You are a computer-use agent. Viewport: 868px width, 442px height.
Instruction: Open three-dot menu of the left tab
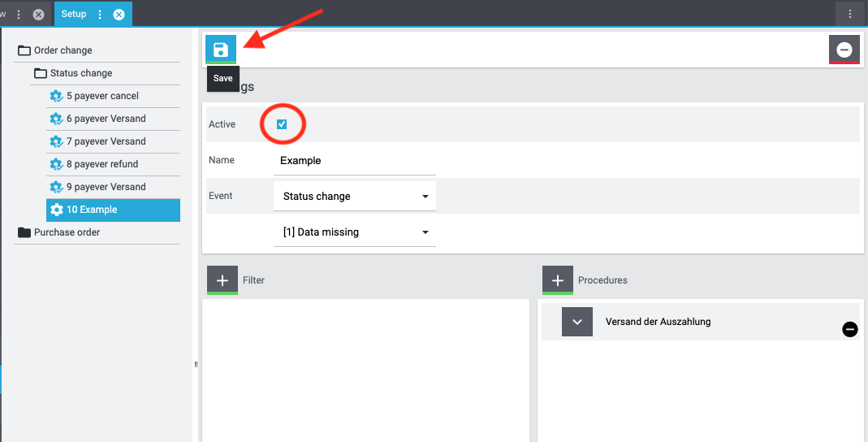pos(19,15)
